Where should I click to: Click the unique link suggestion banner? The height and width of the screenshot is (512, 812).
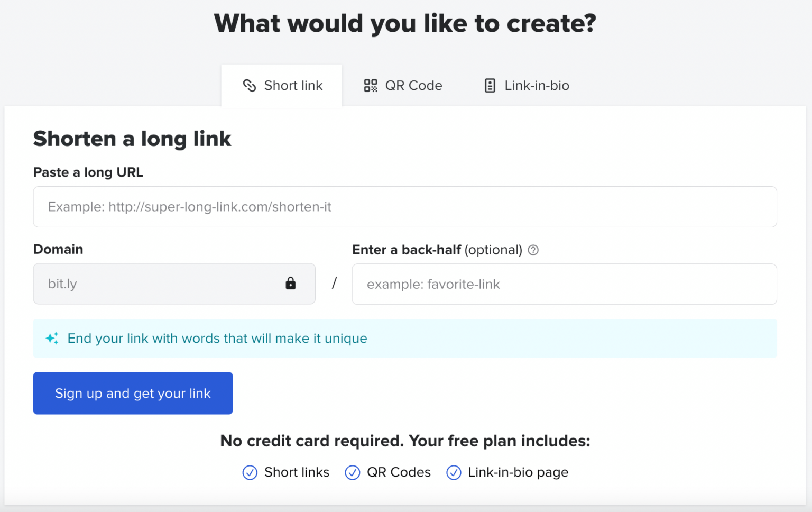coord(405,338)
